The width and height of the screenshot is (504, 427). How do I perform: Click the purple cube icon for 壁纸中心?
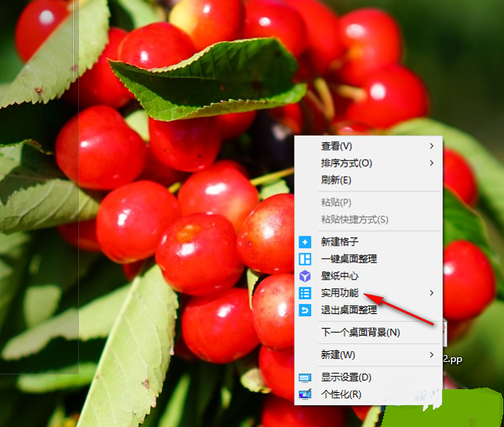pyautogui.click(x=305, y=276)
